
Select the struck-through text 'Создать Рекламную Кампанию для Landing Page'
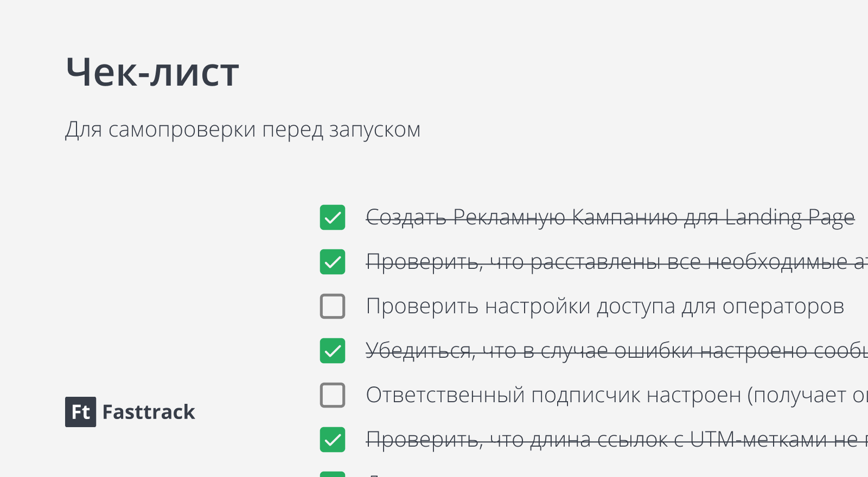click(610, 217)
